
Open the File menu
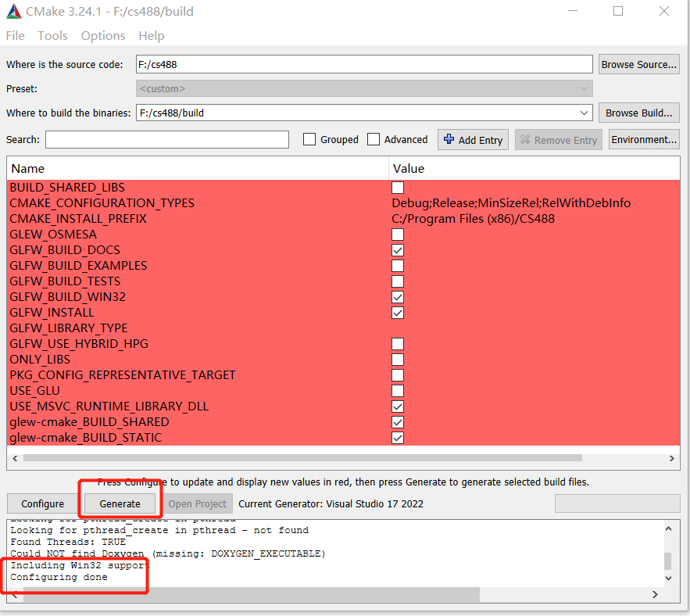pyautogui.click(x=15, y=36)
